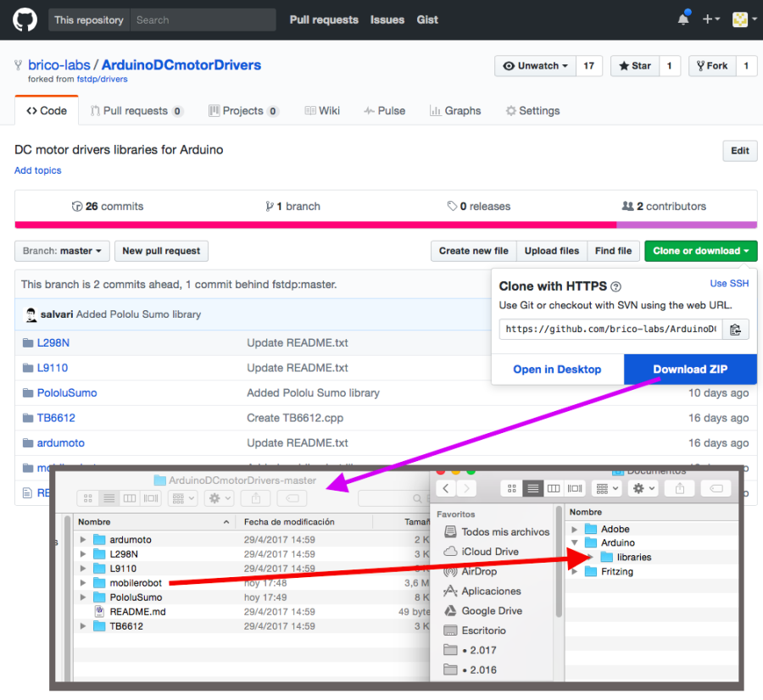Viewport: 763px width, 700px height.
Task: Click the GitHub octocat logo
Action: (x=25, y=19)
